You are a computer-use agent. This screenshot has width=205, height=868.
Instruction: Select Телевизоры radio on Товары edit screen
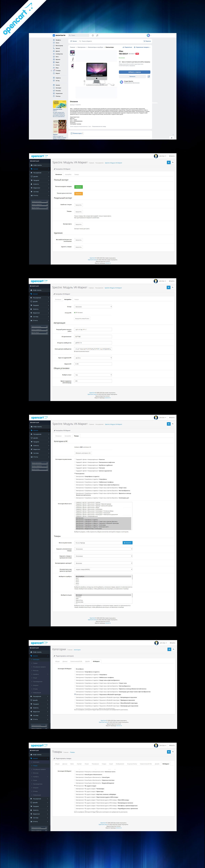[x=75, y=789]
